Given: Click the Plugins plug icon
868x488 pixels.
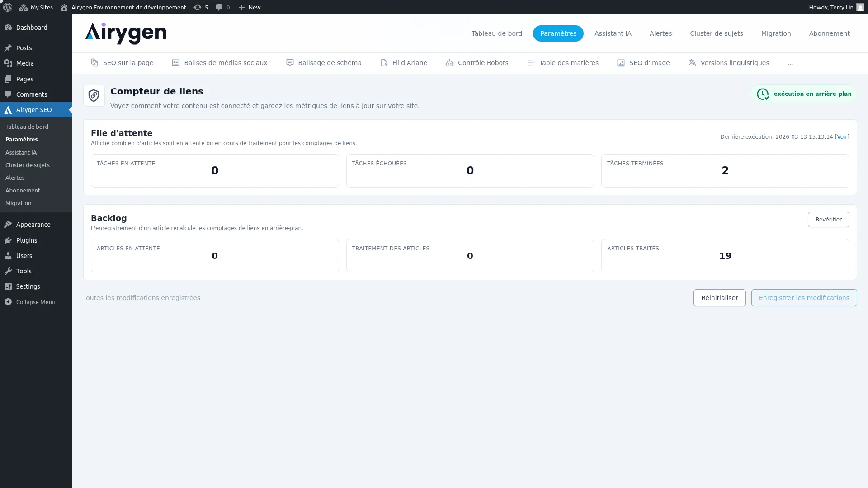Looking at the screenshot, I should (8, 240).
